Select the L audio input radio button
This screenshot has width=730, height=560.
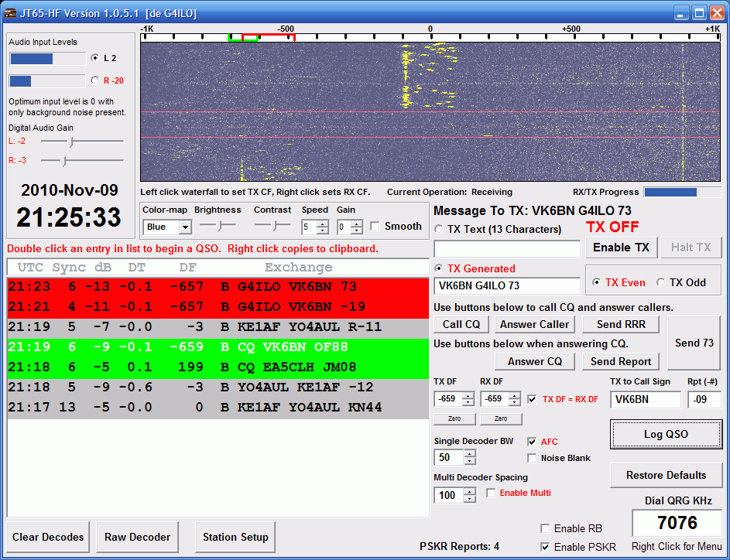pos(95,58)
